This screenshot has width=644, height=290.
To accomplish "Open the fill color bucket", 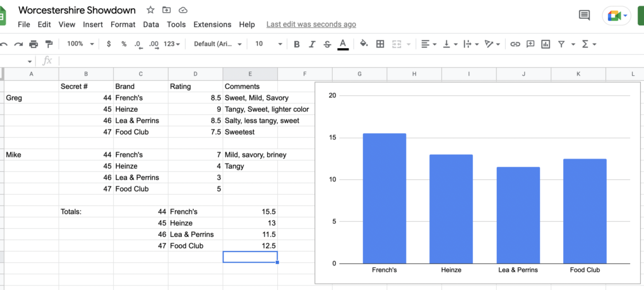I will (364, 44).
